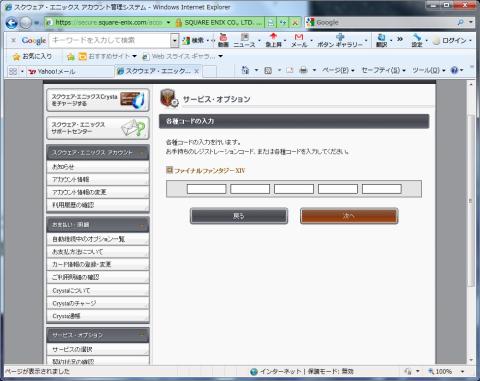Click the orange 次へ next button

coord(349,216)
